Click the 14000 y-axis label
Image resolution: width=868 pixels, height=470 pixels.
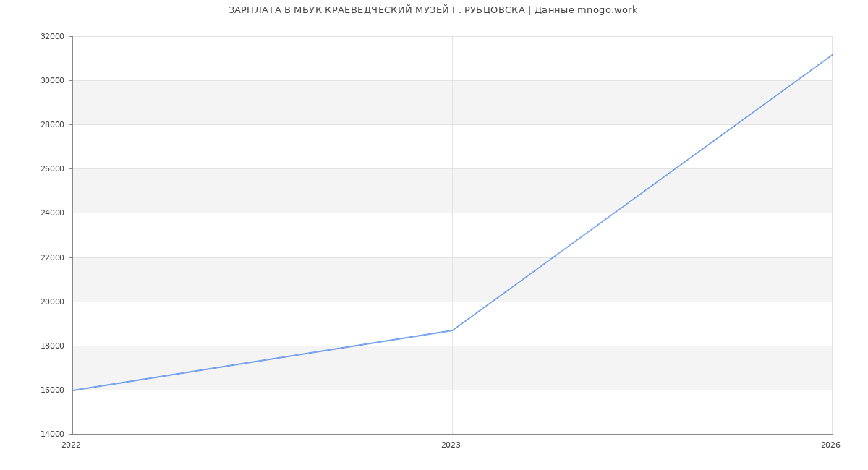pyautogui.click(x=52, y=435)
